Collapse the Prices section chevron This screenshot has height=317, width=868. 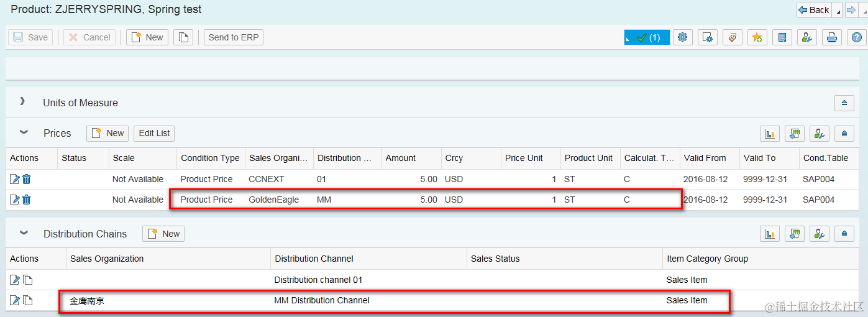coord(24,132)
